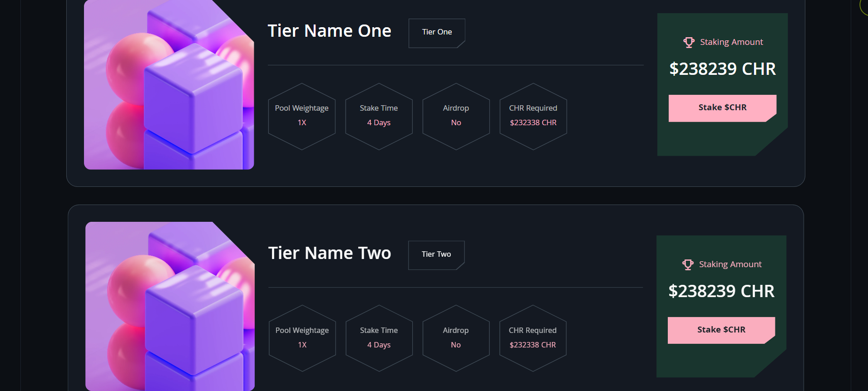Click Airdrop hexagon in Tier One
Viewport: 868px width, 391px height.
(x=456, y=116)
